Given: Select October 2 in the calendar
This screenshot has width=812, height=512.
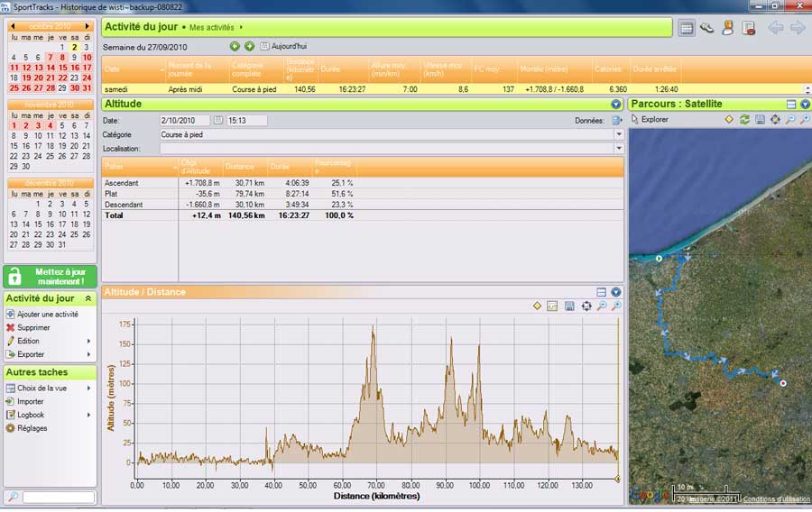Looking at the screenshot, I should (x=75, y=48).
